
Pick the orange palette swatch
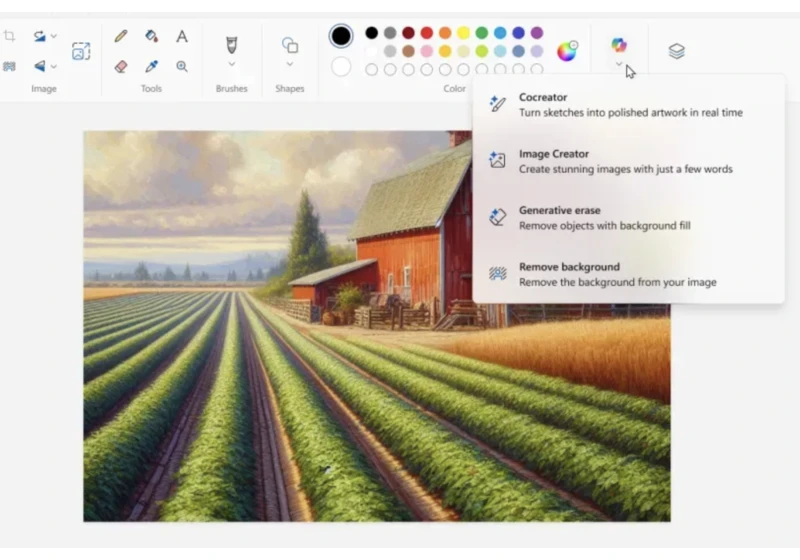(445, 33)
